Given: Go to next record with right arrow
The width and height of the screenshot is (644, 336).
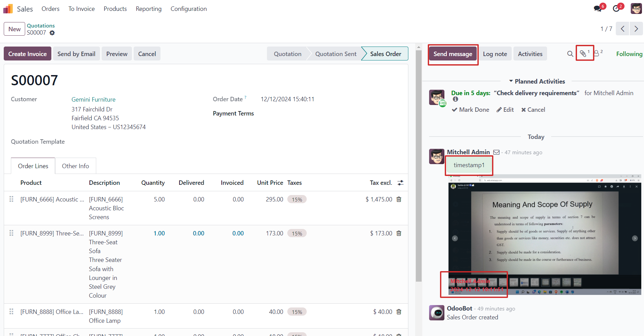Looking at the screenshot, I should click(636, 29).
